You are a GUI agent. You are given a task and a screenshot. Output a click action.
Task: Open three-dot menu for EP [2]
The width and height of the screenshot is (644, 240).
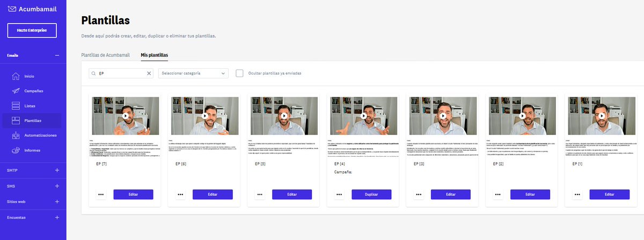[x=497, y=194]
